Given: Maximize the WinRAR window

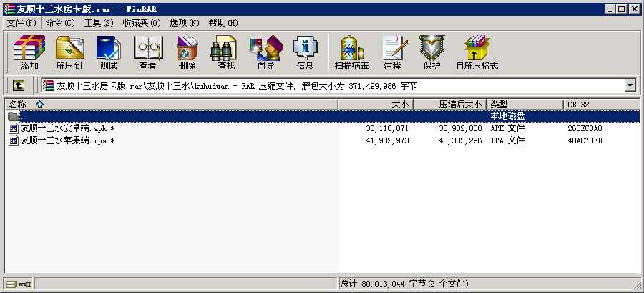Looking at the screenshot, I should point(621,9).
